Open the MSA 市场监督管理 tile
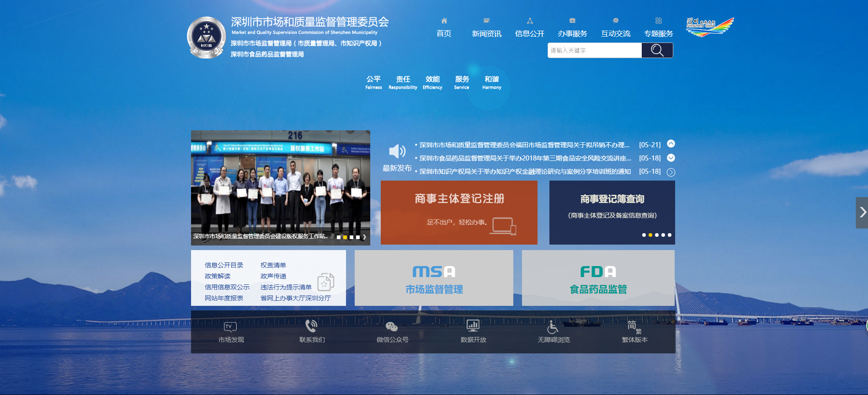Image resolution: width=868 pixels, height=395 pixels. click(434, 278)
